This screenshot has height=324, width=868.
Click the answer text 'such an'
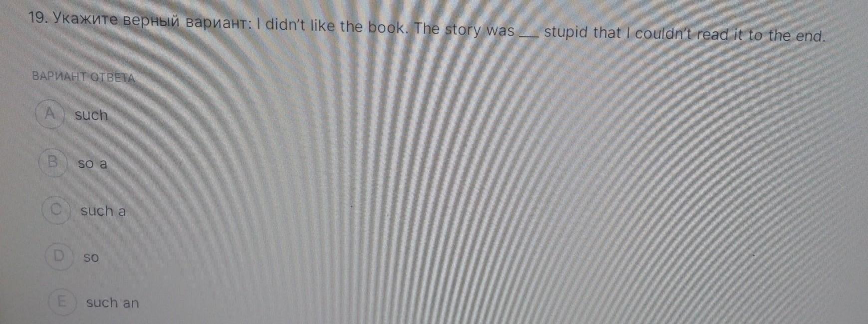(112, 303)
